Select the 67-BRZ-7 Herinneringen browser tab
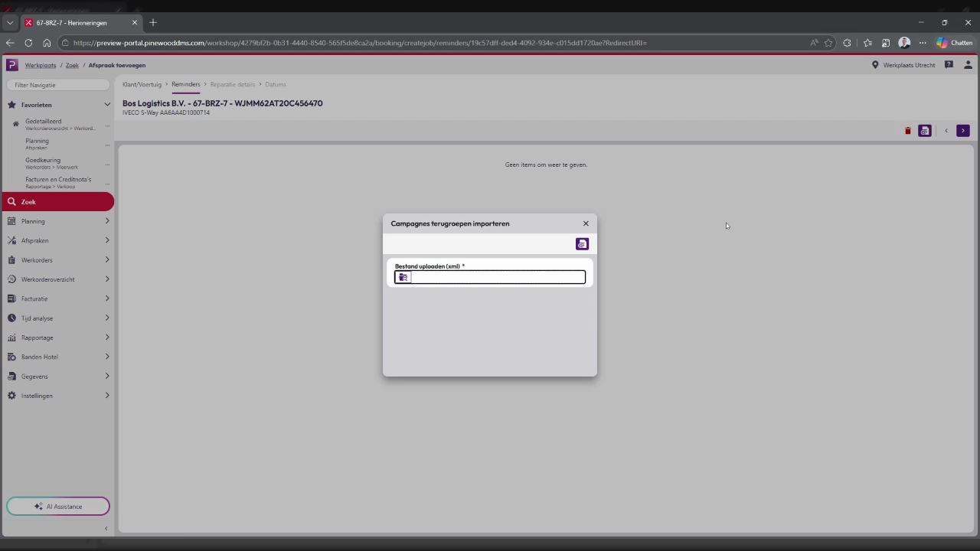Image resolution: width=980 pixels, height=551 pixels. [x=80, y=23]
